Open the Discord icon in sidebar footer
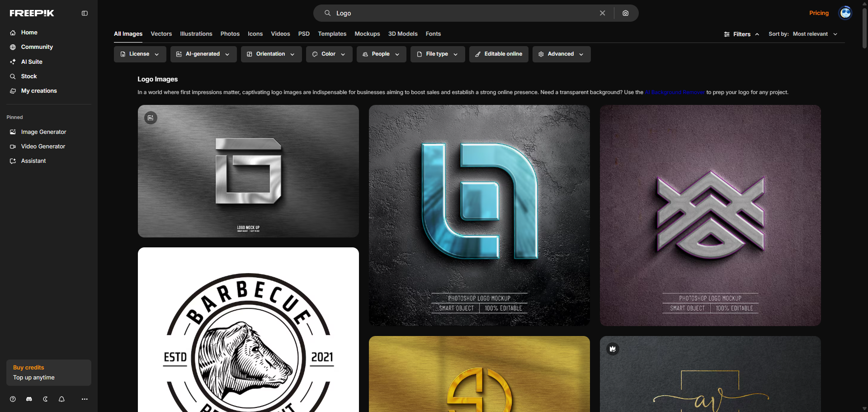868x412 pixels. 29,399
